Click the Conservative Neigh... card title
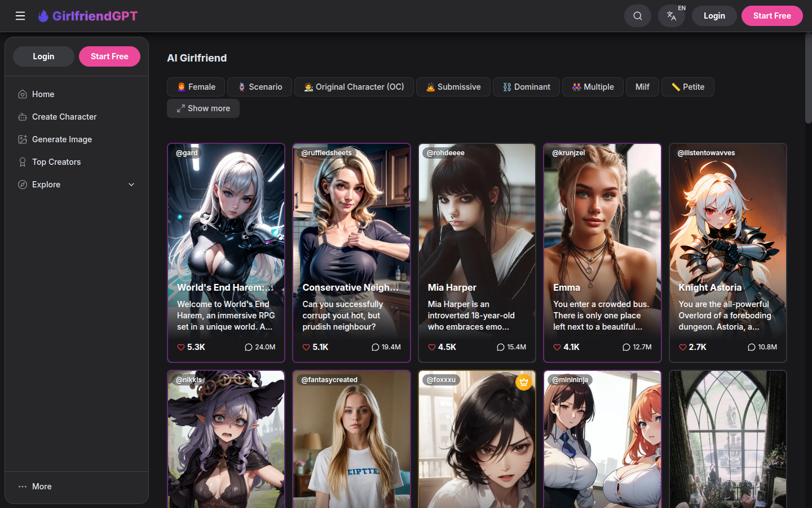 pos(350,287)
